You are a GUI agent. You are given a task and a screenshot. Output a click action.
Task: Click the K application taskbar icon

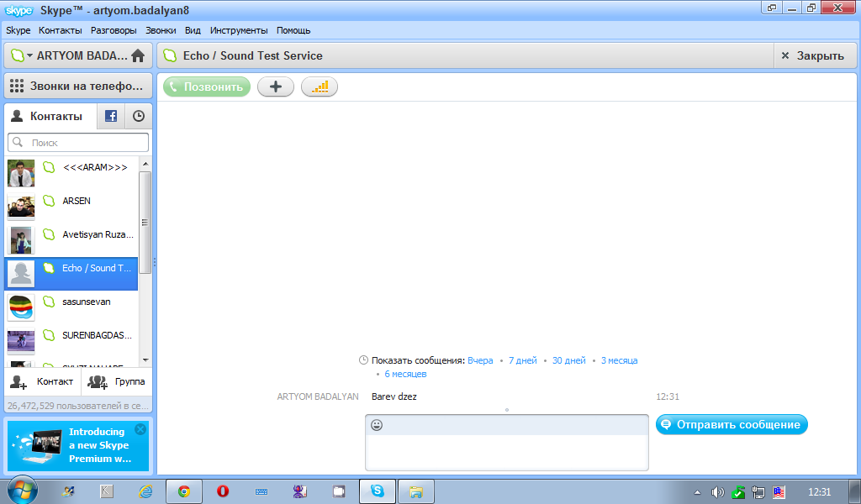point(107,491)
